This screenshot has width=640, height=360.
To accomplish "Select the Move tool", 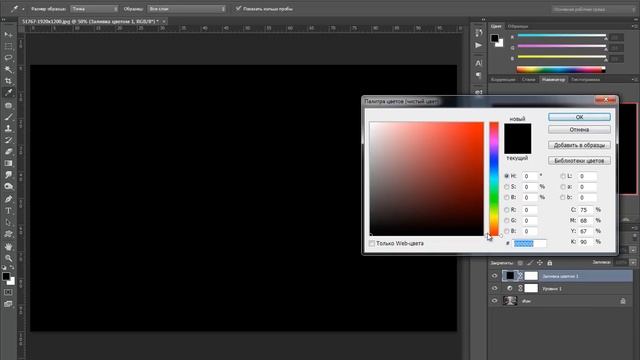I will [8, 35].
